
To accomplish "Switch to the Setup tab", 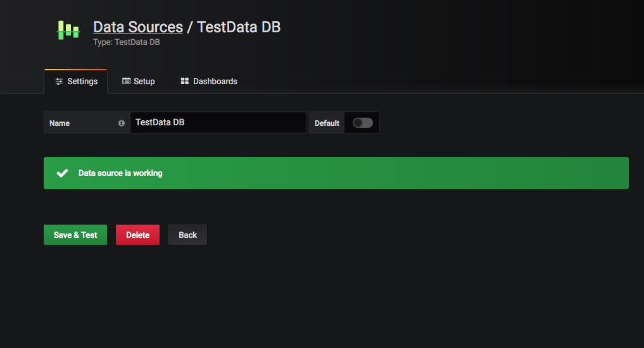I will 139,81.
